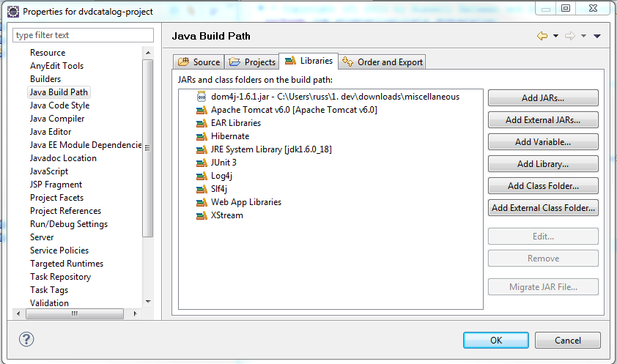
Task: Click the Slf4j library icon
Action: tap(202, 189)
